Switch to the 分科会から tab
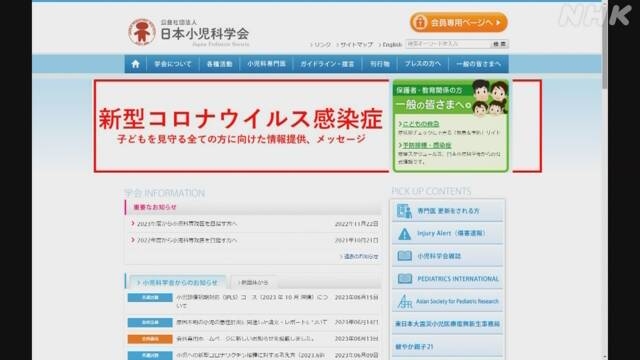Screen dimensions: 640x360 pyautogui.click(x=253, y=282)
